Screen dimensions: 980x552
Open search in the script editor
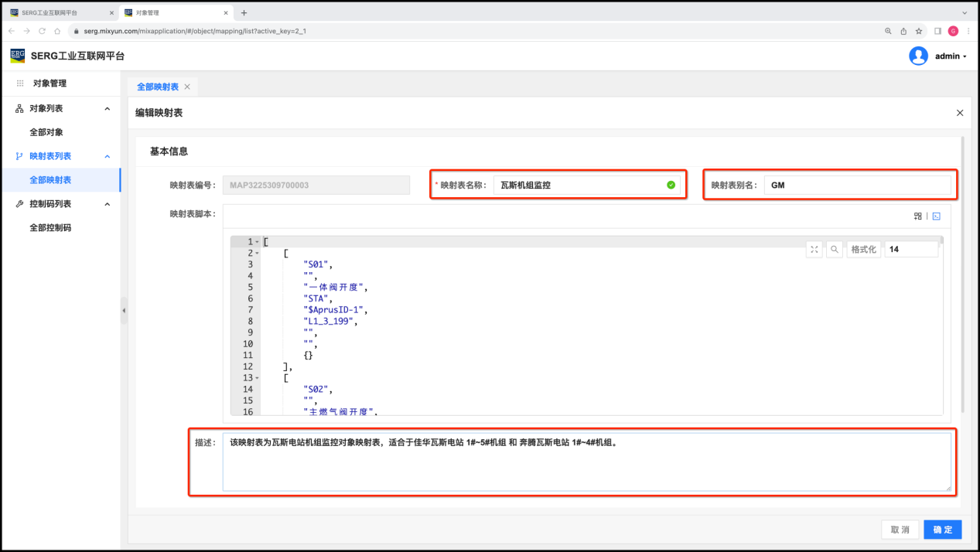click(x=835, y=249)
